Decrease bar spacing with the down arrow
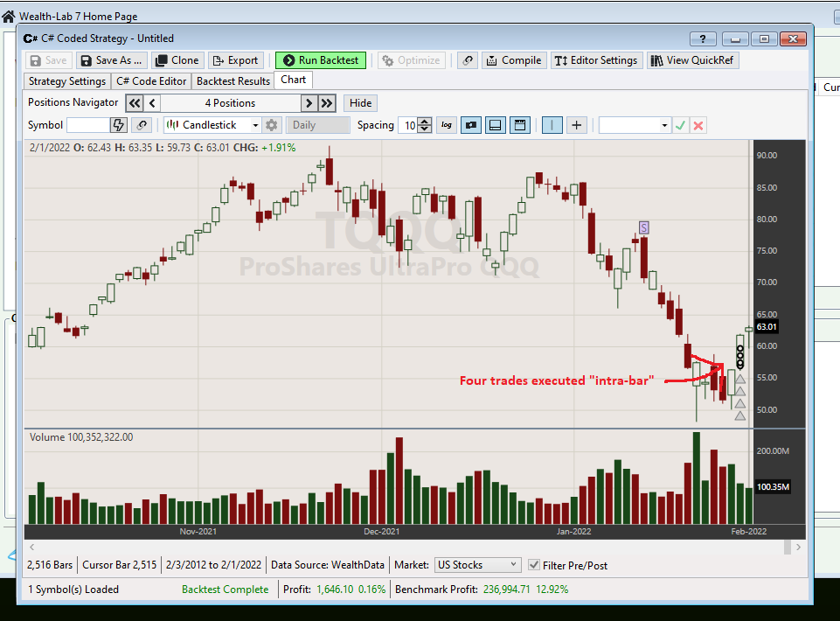The image size is (840, 621). point(425,129)
